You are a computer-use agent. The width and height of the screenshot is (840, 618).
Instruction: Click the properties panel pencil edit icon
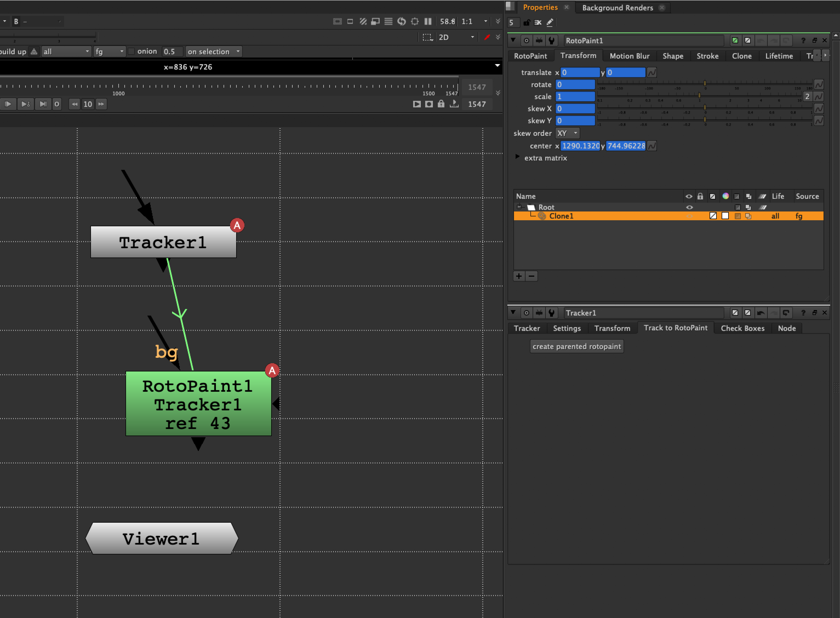(x=550, y=22)
